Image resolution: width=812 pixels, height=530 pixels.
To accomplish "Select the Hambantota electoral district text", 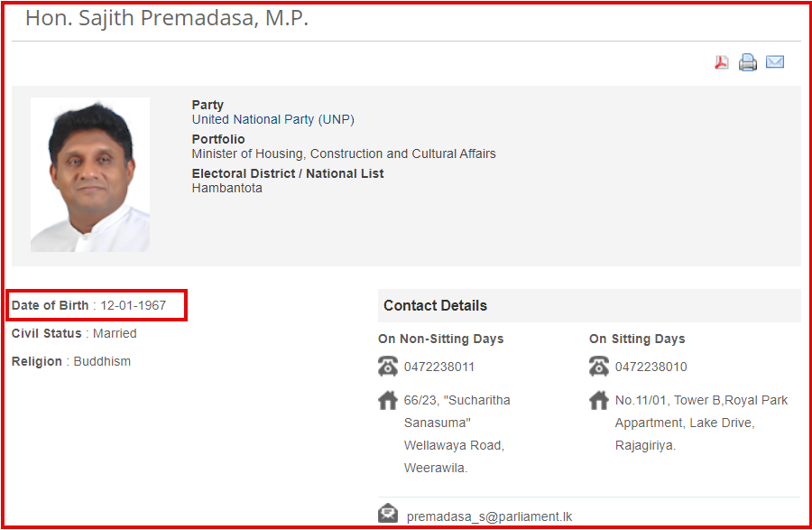I will point(226,188).
